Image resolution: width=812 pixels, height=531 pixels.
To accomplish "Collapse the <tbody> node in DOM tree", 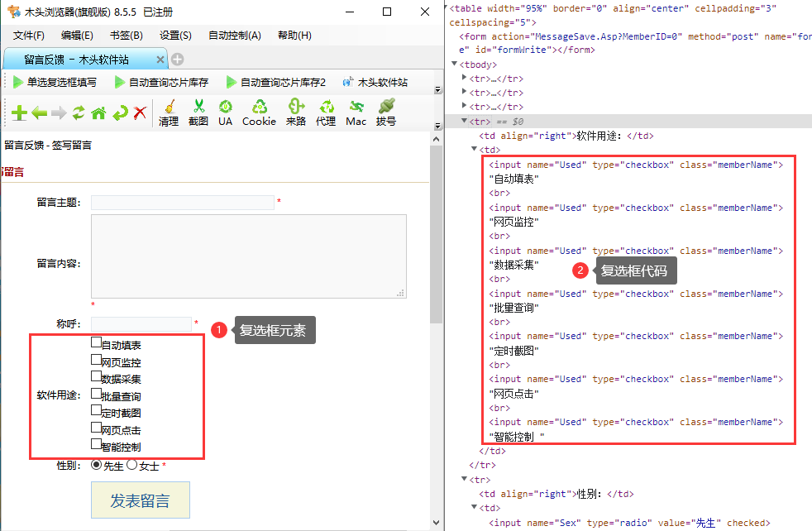I will pos(456,64).
